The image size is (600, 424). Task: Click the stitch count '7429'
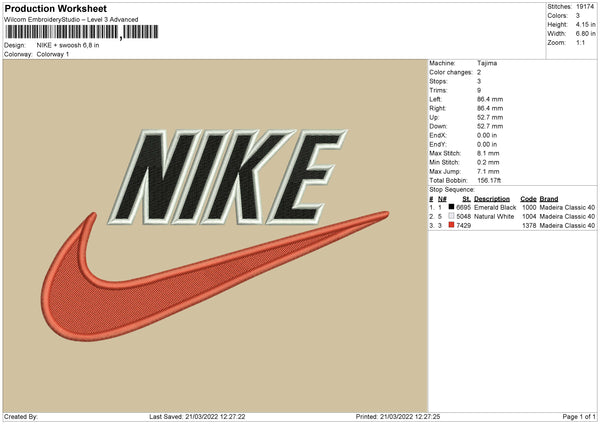(x=463, y=225)
